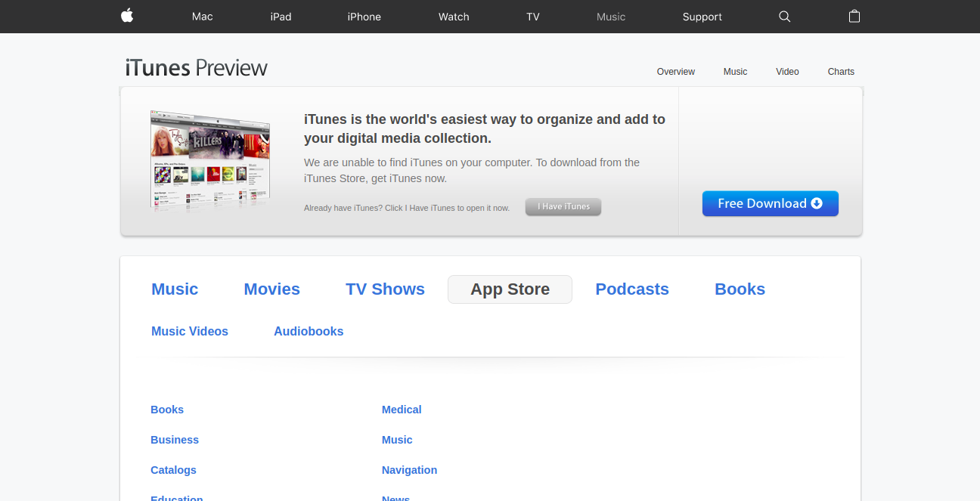Go to iPhone in top navigation
Viewport: 980px width, 501px height.
(364, 17)
